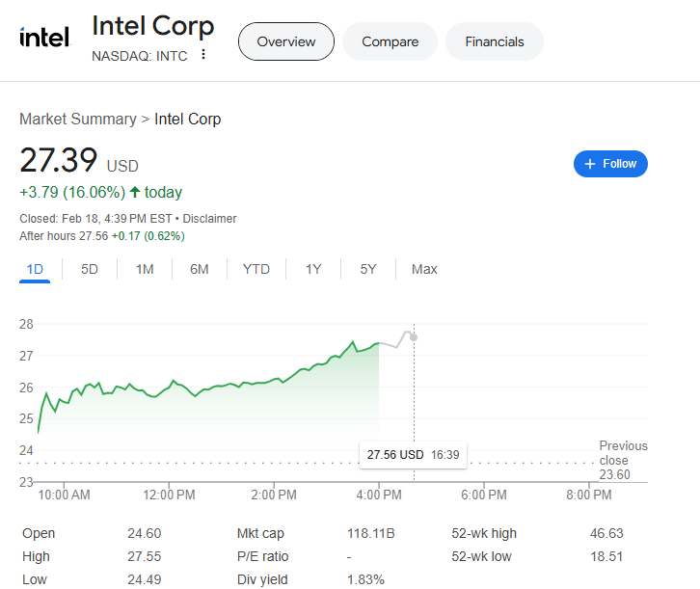700x589 pixels.
Task: Click the plus Follow button
Action: click(x=610, y=164)
